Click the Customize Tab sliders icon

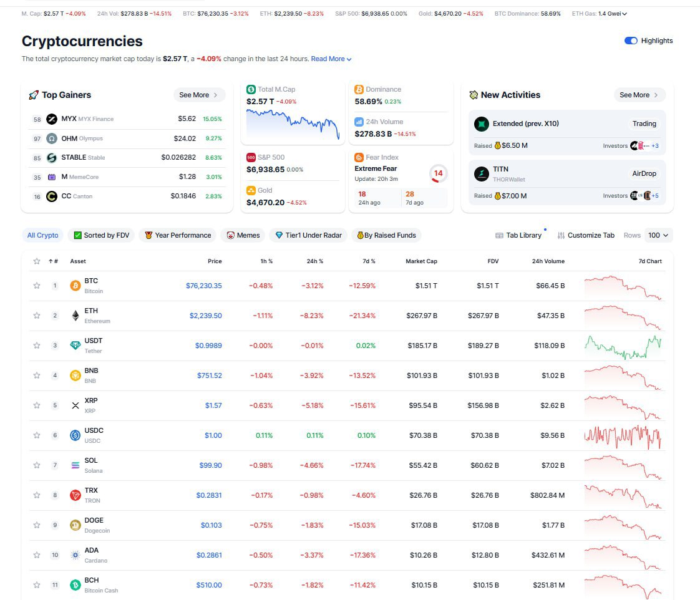[561, 236]
